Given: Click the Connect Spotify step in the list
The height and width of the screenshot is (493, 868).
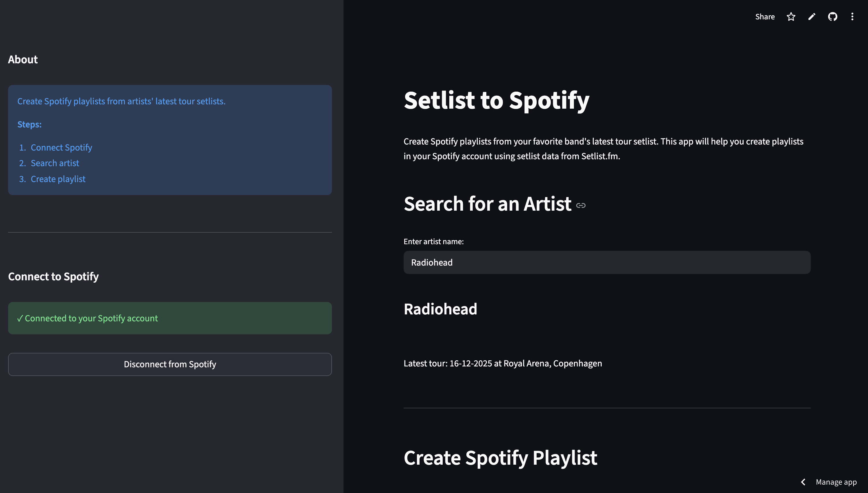Looking at the screenshot, I should point(61,148).
